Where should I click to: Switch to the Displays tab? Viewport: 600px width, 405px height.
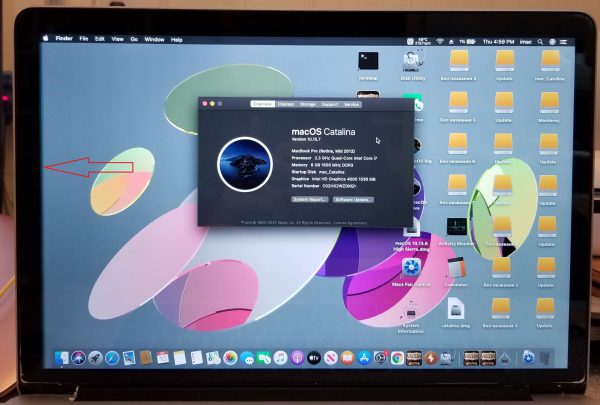point(287,104)
